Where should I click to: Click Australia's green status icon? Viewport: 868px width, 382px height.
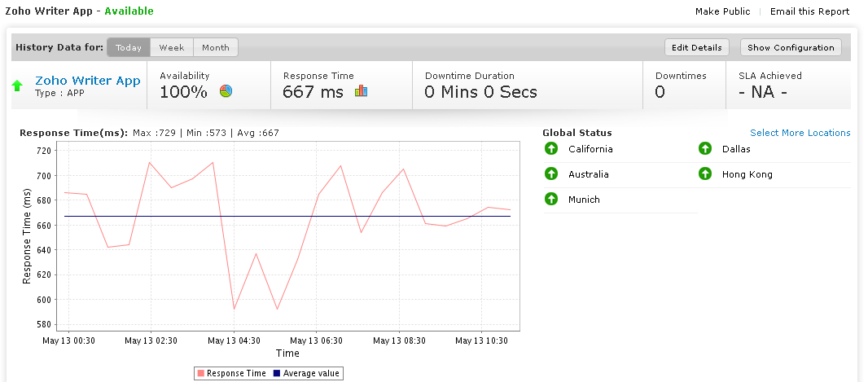click(x=550, y=173)
